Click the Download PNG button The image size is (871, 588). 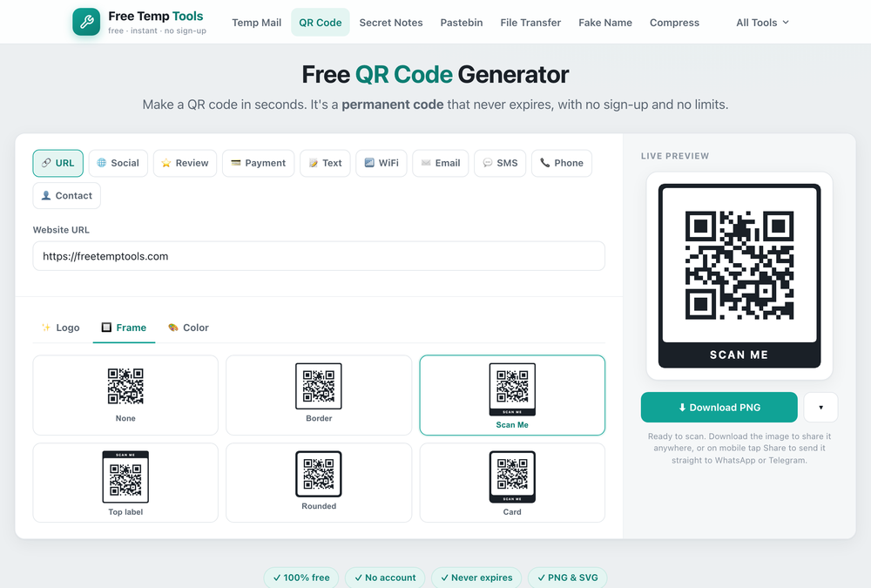[719, 408]
